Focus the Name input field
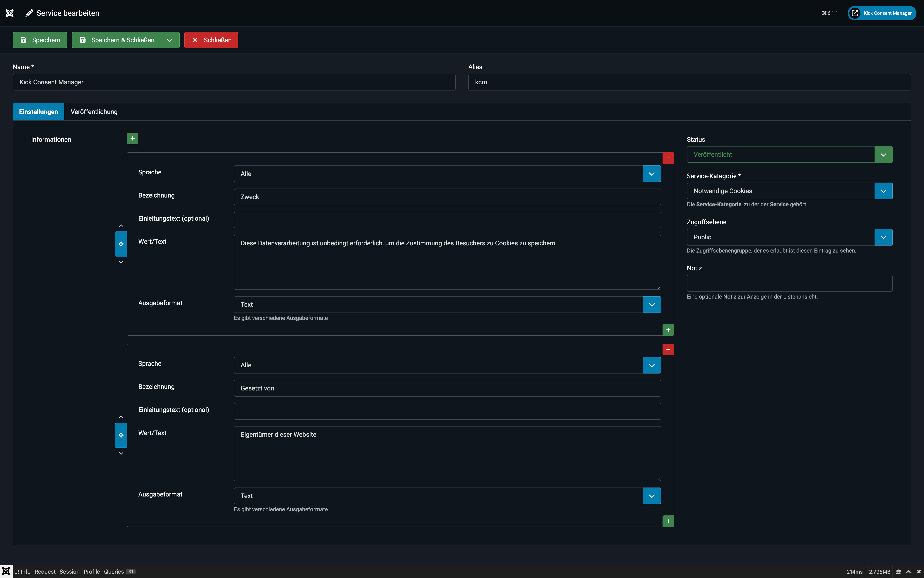The width and height of the screenshot is (924, 578). click(x=234, y=82)
